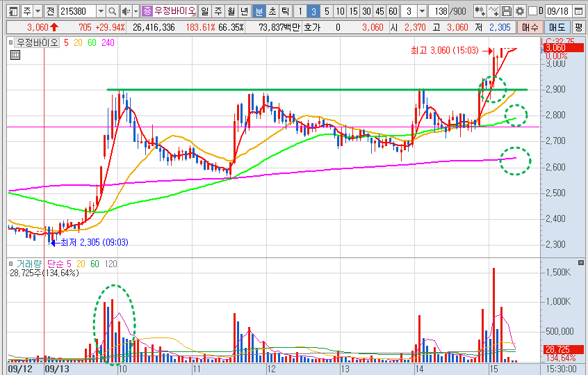
Task: Click the 73,837백만 trading value
Action: pyautogui.click(x=279, y=27)
